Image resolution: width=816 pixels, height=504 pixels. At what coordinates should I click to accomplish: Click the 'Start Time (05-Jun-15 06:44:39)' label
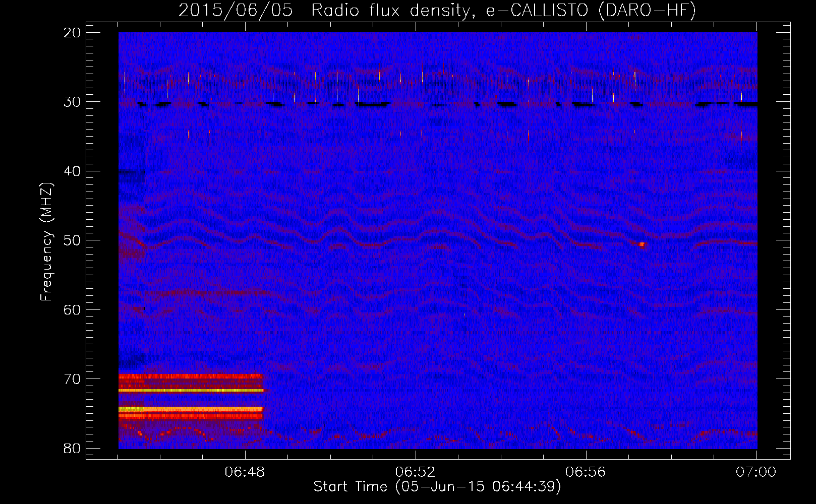(437, 487)
